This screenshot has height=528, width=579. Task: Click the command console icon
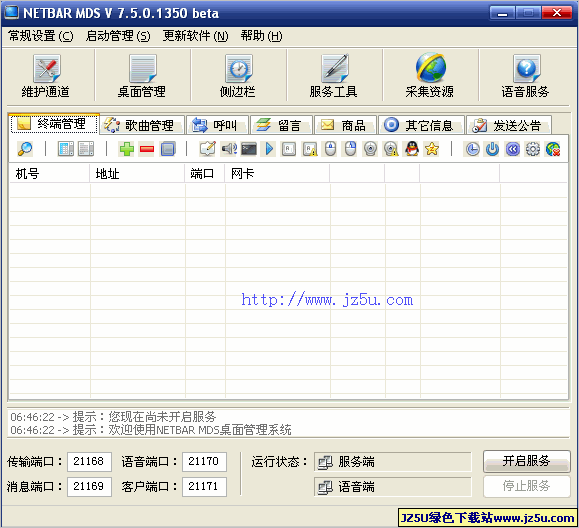pos(249,149)
